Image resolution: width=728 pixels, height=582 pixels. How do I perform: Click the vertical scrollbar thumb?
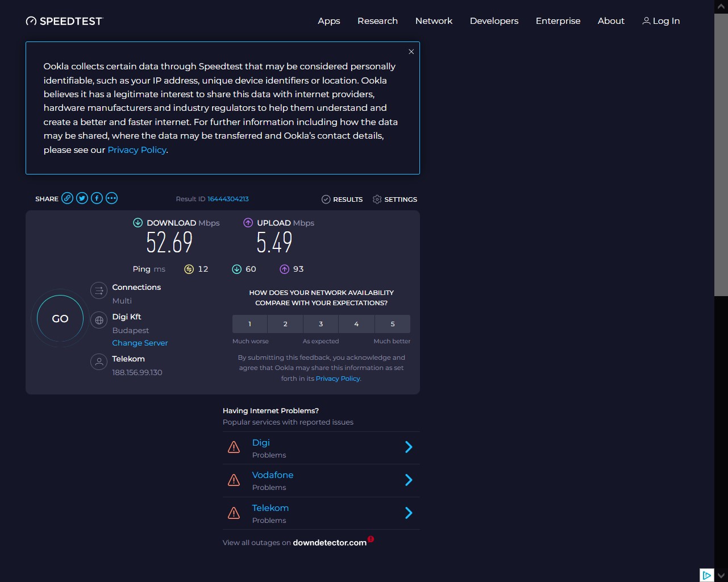(721, 155)
